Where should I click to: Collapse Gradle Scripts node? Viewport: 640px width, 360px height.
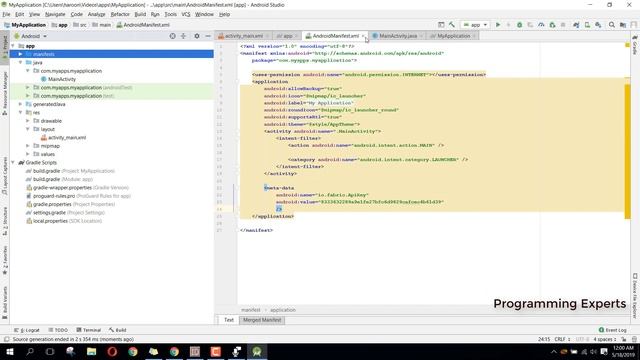click(13, 162)
